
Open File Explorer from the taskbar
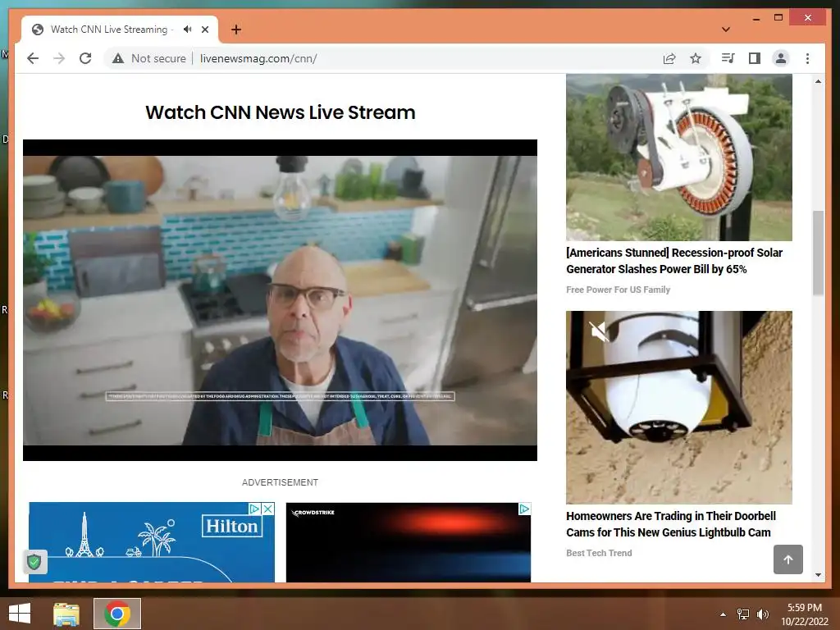click(66, 614)
